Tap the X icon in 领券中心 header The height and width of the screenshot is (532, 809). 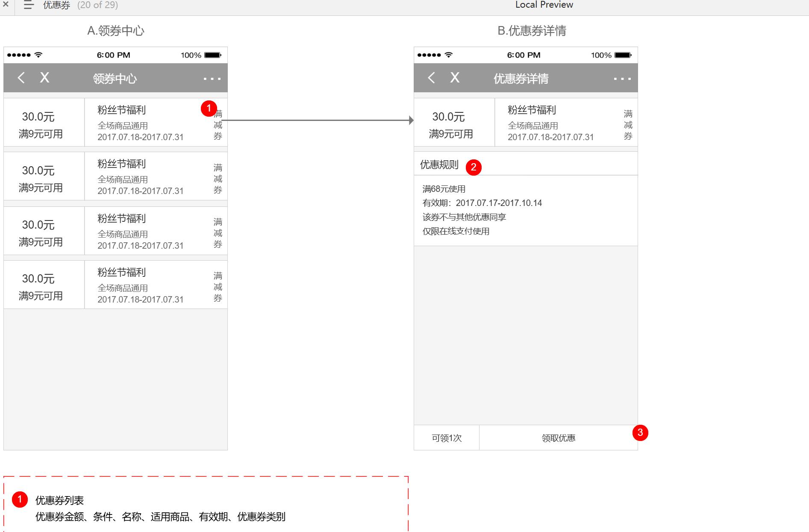[x=44, y=77]
